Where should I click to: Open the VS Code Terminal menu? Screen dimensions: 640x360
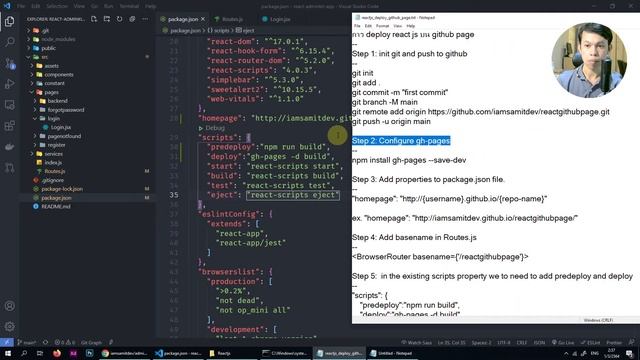(129, 6)
